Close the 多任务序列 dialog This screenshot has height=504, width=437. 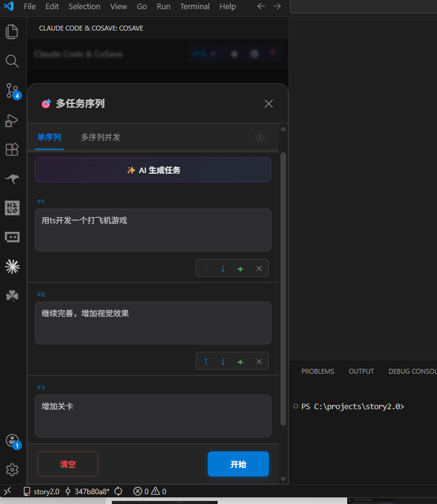click(268, 104)
